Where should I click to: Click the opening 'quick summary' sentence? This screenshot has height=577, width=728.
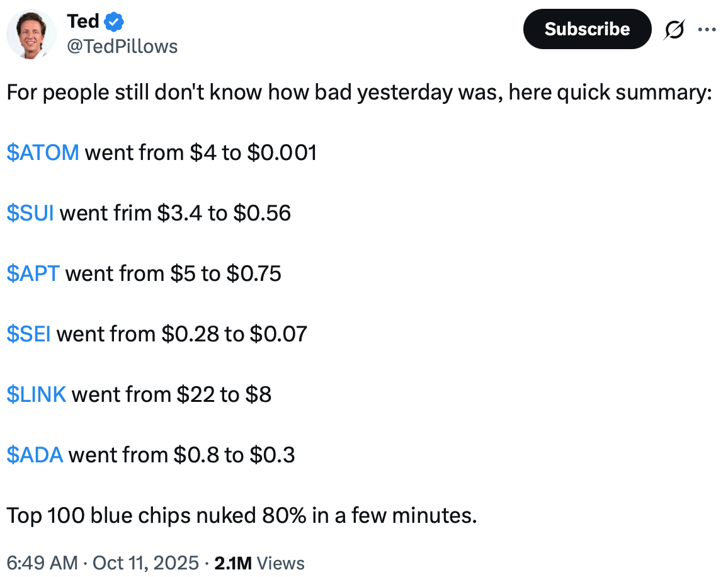(359, 93)
